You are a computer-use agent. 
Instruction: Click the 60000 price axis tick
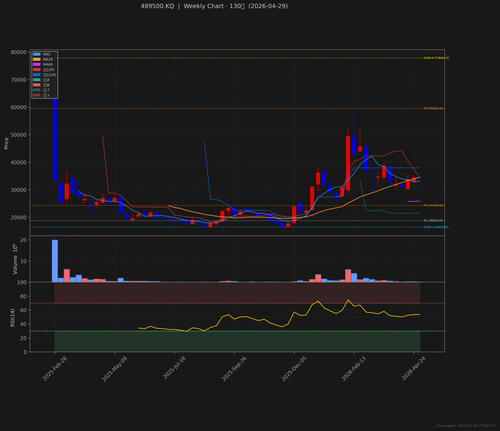[19, 107]
